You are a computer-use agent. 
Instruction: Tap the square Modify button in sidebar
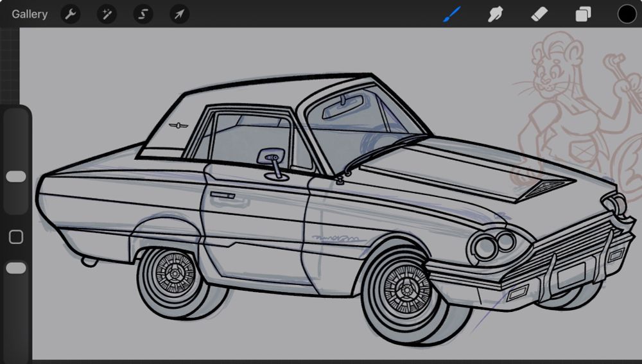16,238
